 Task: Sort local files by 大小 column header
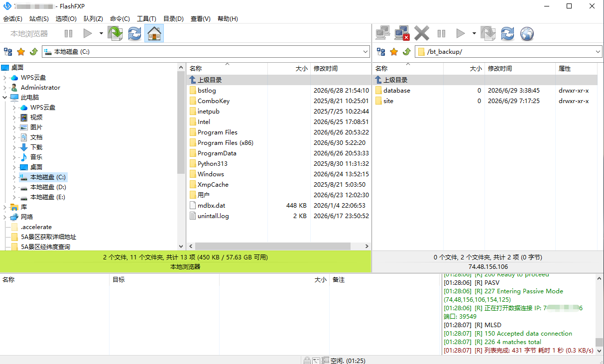coord(289,69)
